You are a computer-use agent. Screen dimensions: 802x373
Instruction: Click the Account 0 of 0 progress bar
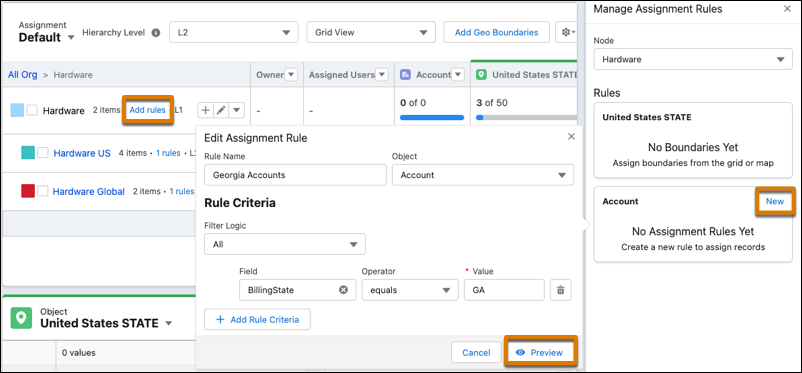[432, 117]
